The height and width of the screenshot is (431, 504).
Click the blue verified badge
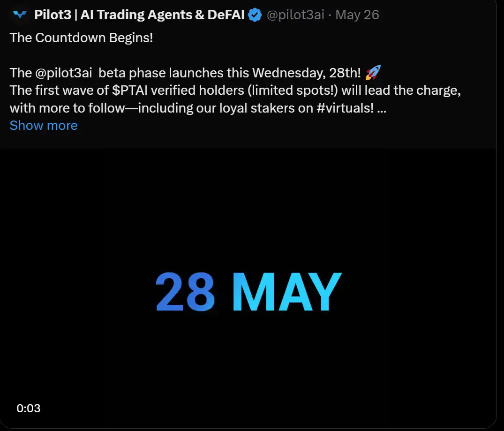pos(255,15)
